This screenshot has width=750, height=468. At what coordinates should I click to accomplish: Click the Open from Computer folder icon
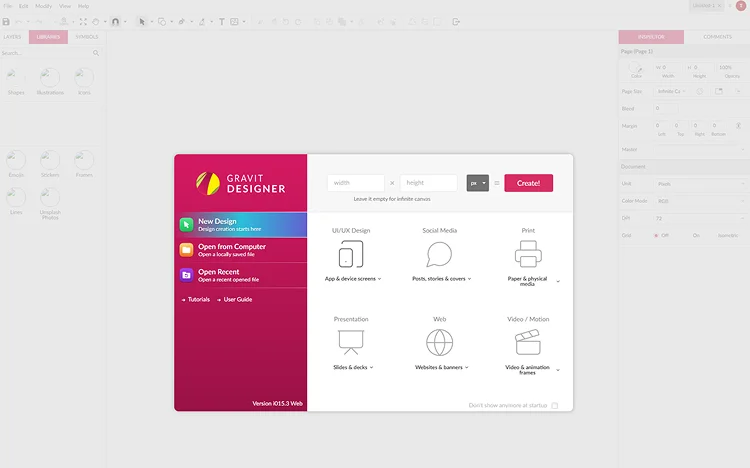[x=187, y=250]
